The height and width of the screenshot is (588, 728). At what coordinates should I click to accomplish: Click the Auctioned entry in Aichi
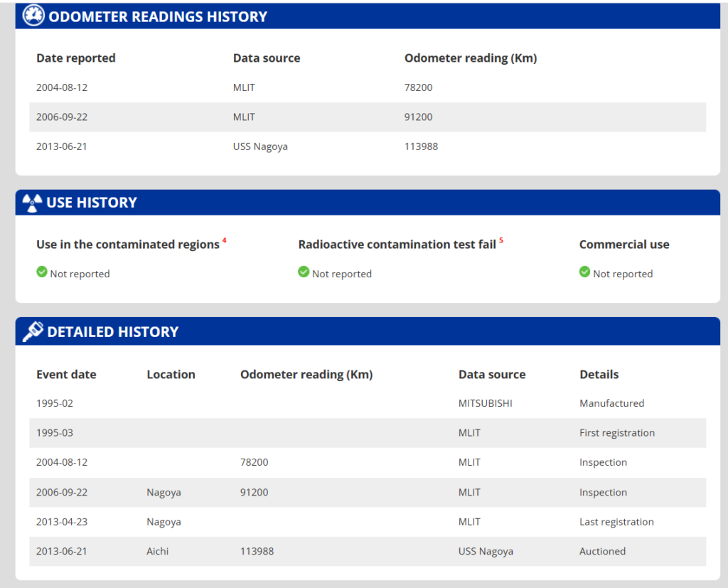[602, 551]
